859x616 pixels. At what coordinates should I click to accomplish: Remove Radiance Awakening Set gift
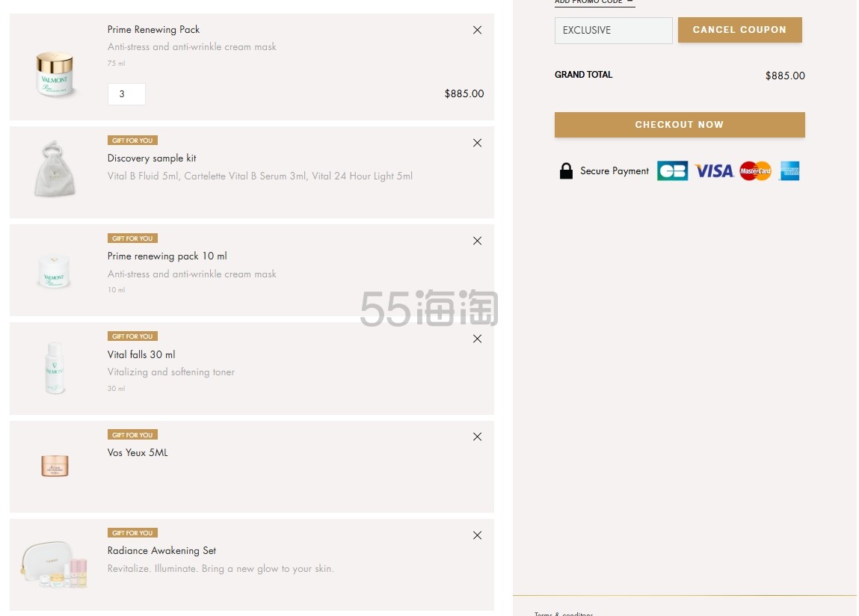pos(477,535)
